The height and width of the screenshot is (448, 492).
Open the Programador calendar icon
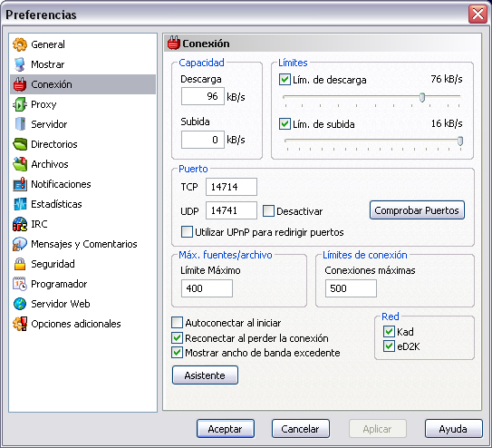tap(20, 284)
